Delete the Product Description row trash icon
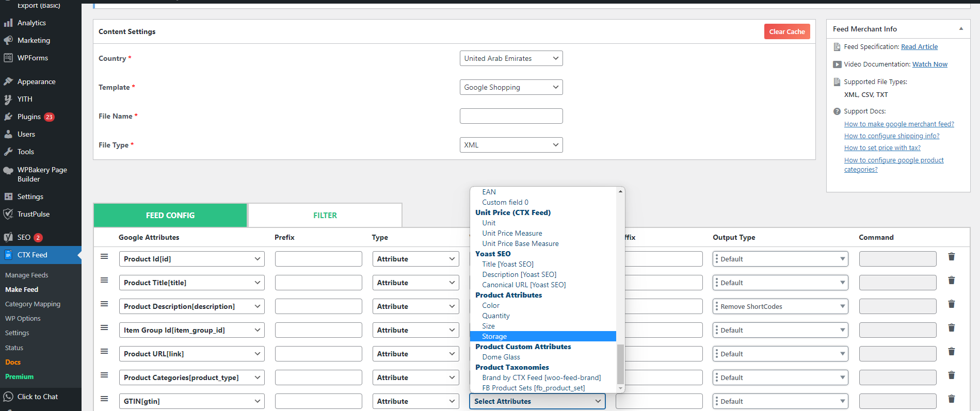 (952, 304)
